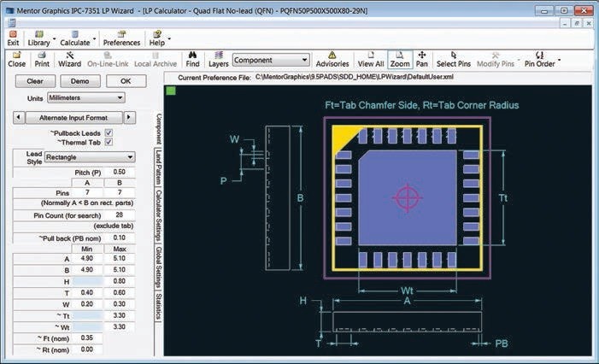Viewport: 599px width, 364px height.
Task: Click the Help toolbar icon
Action: pyautogui.click(x=157, y=38)
